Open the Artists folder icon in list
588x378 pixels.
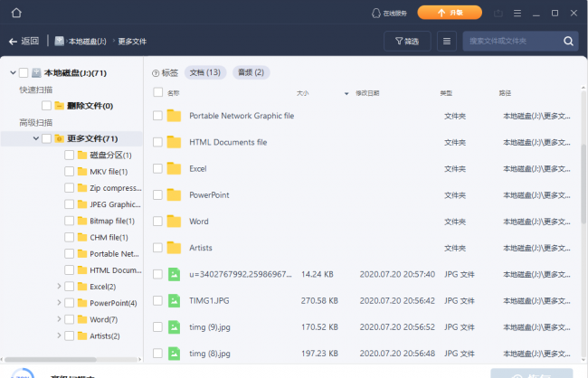[174, 248]
